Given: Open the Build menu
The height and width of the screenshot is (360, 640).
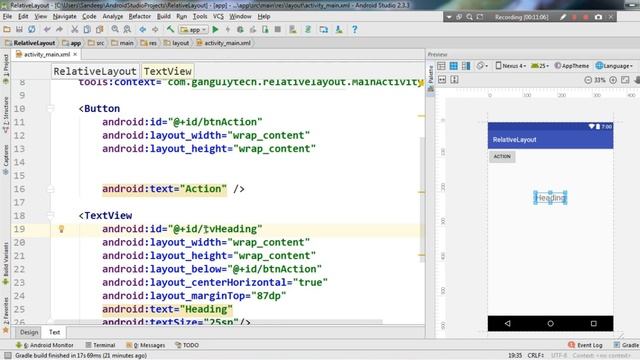Looking at the screenshot, I should click(164, 16).
